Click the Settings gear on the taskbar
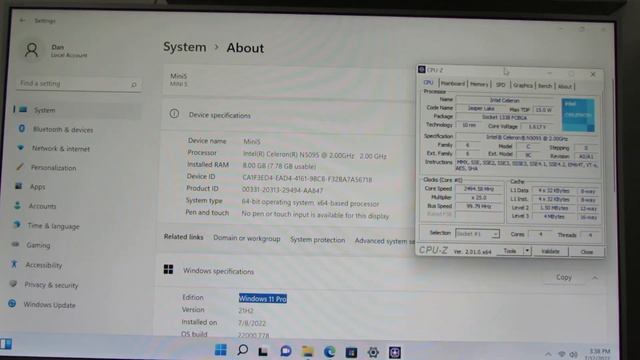The image size is (640, 360). click(373, 352)
